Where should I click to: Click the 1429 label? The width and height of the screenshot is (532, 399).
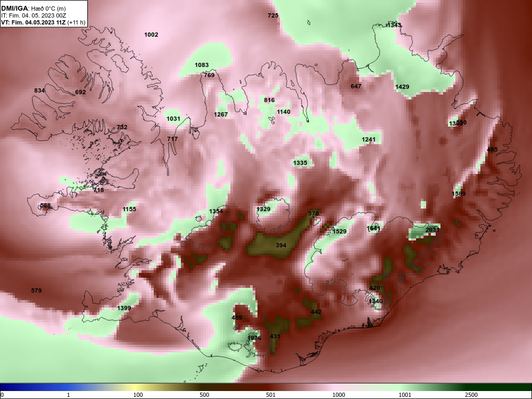402,87
